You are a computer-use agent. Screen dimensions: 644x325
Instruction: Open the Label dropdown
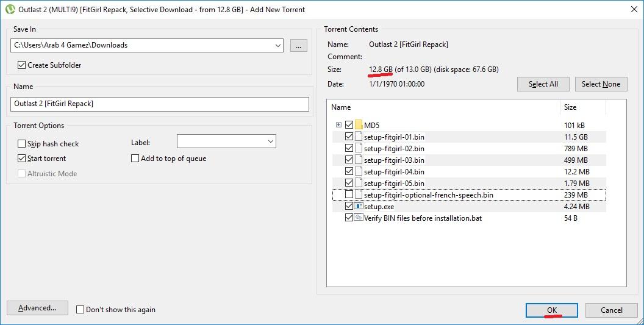tap(271, 141)
